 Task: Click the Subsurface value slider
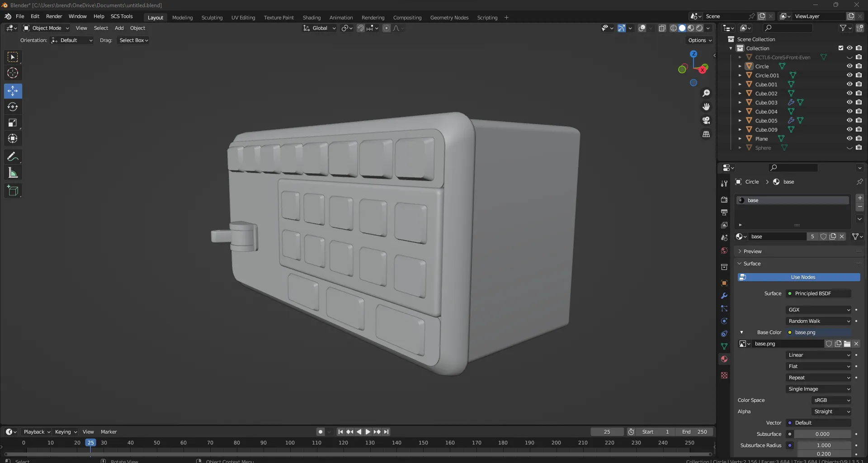tap(822, 434)
